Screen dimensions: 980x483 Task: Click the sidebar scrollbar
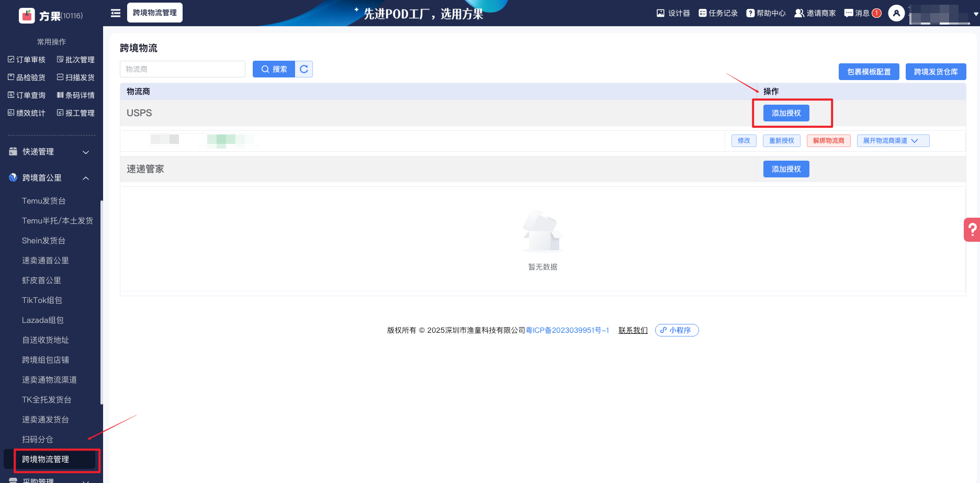click(102, 302)
